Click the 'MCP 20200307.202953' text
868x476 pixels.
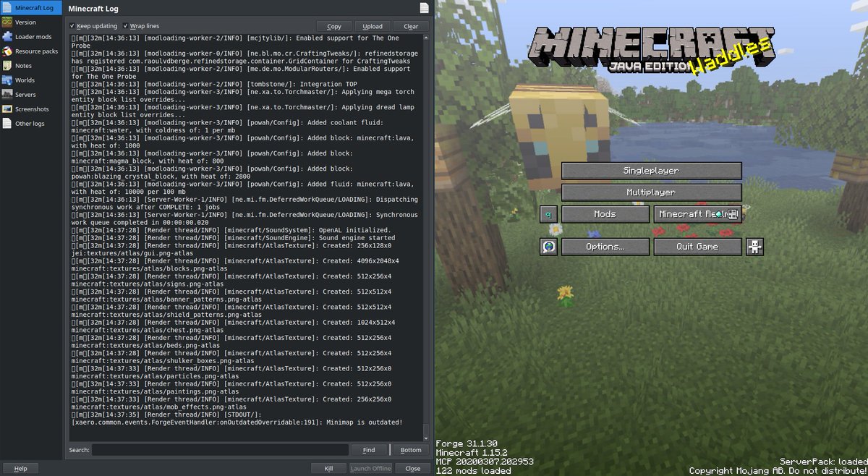tap(483, 462)
